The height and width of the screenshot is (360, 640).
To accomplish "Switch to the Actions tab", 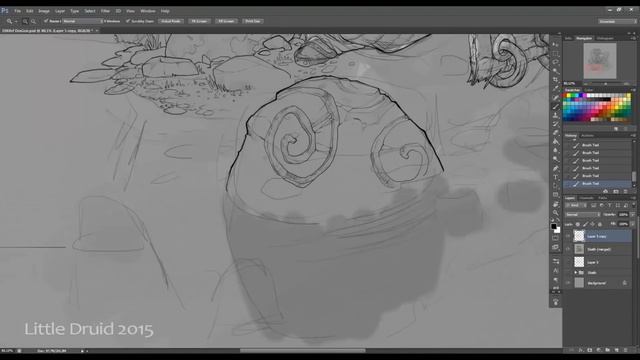I will (x=587, y=136).
